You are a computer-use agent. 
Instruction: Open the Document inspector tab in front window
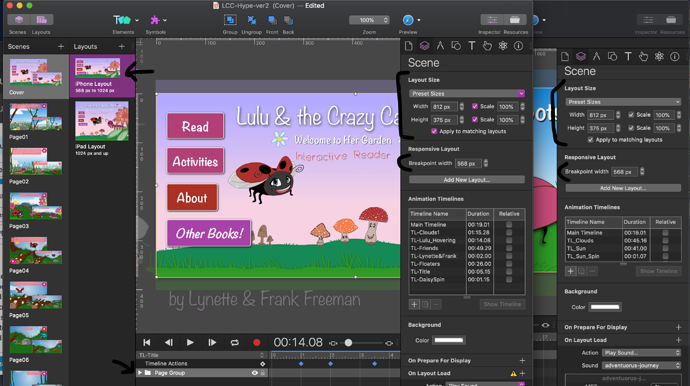click(408, 46)
